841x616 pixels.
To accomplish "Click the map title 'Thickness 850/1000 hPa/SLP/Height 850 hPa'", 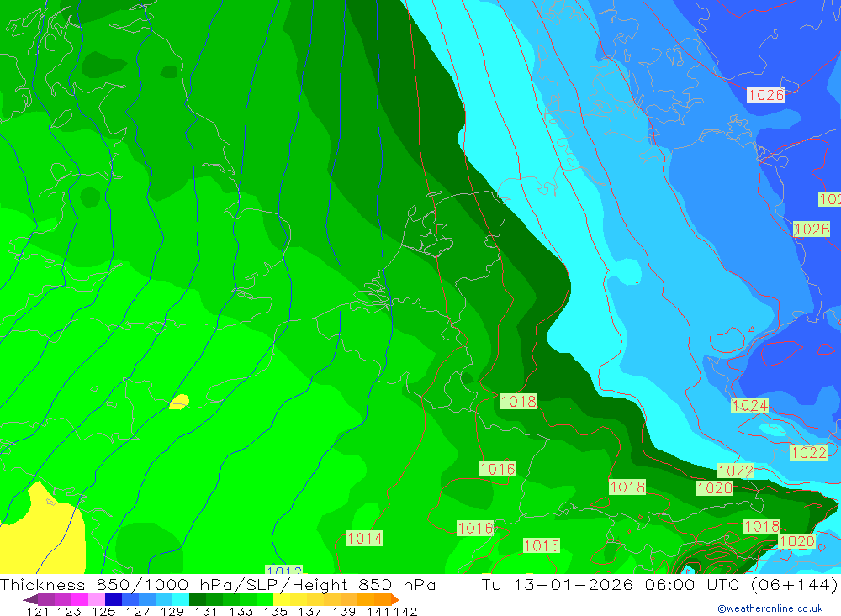I will (218, 584).
